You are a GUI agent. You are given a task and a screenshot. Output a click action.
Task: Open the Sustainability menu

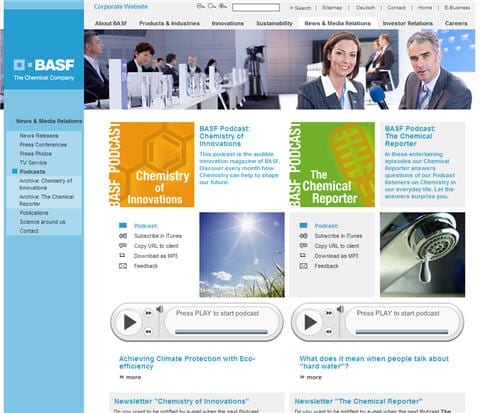[x=274, y=23]
